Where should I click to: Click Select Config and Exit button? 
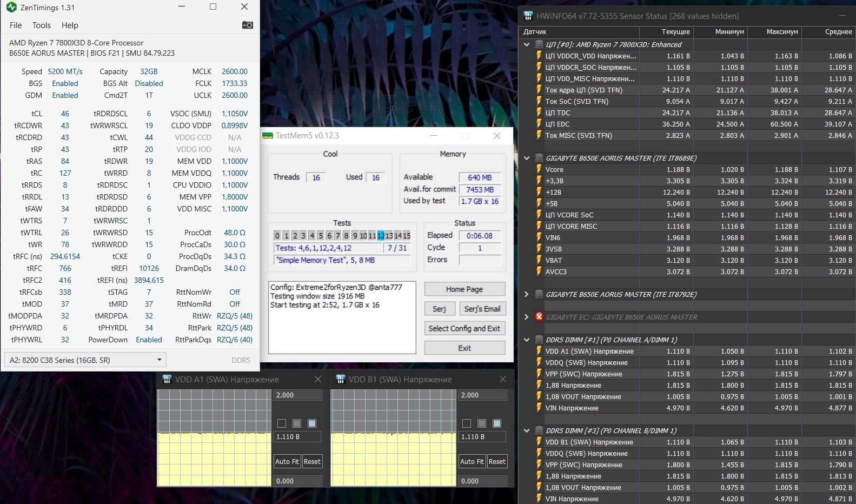tap(465, 328)
